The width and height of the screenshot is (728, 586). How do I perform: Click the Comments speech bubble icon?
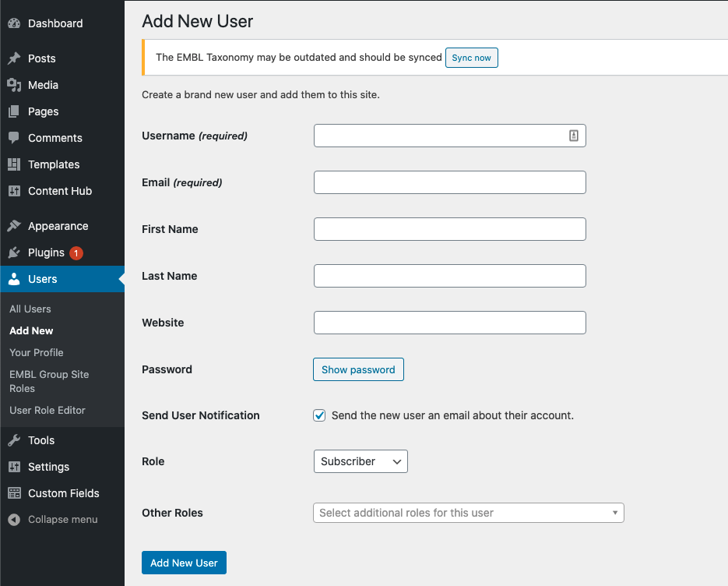click(14, 138)
